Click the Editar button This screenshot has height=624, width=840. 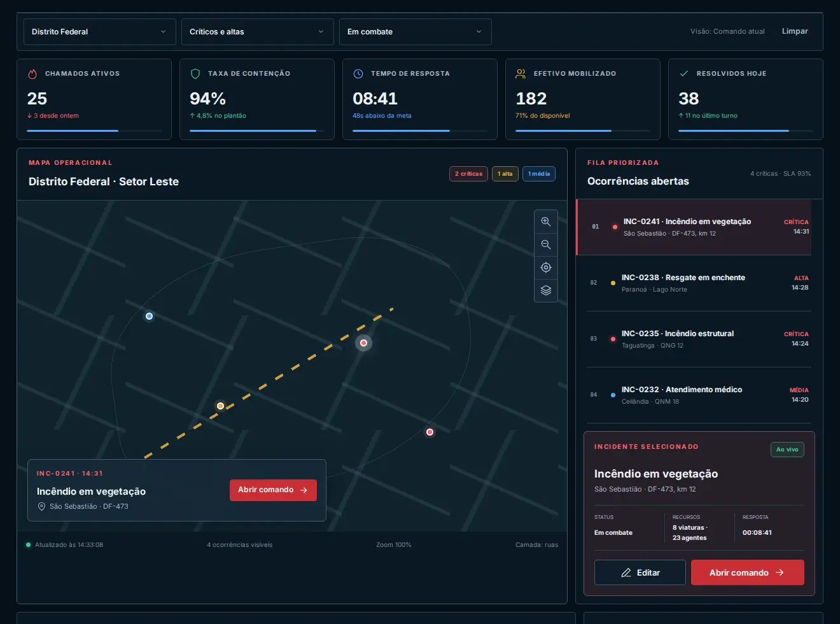pyautogui.click(x=640, y=572)
